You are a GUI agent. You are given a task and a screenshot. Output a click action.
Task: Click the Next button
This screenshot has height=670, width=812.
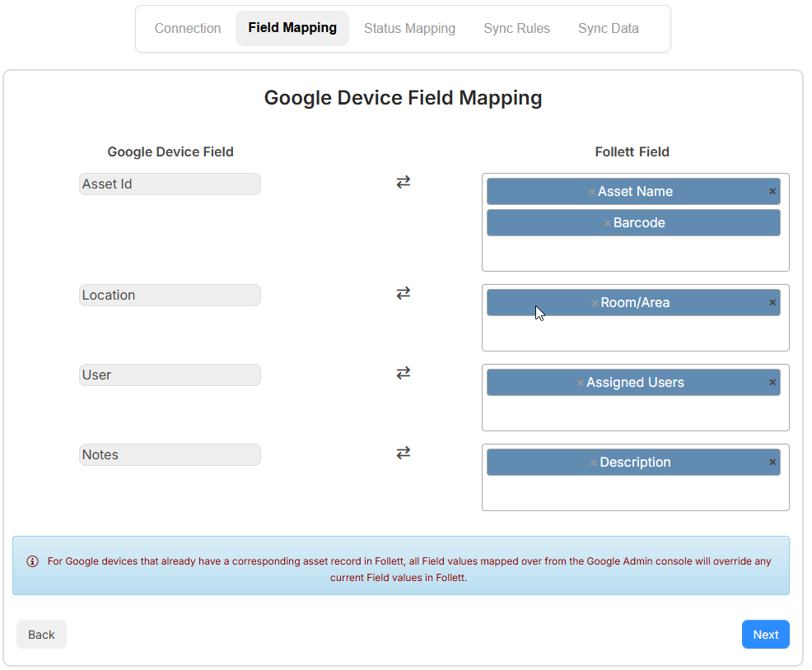(x=765, y=634)
